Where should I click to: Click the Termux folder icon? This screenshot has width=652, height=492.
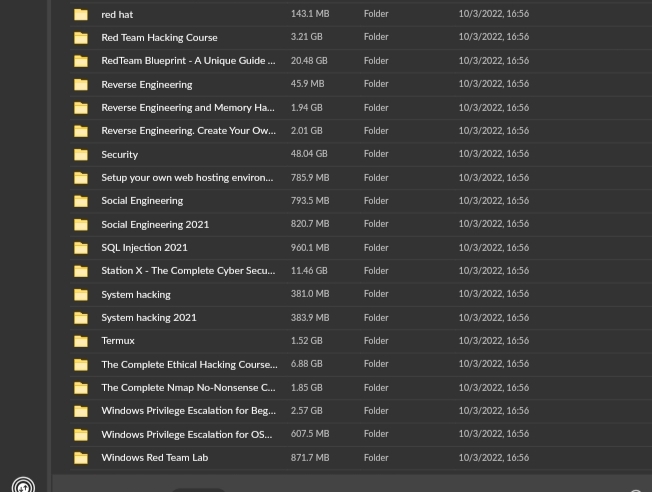pyautogui.click(x=81, y=341)
